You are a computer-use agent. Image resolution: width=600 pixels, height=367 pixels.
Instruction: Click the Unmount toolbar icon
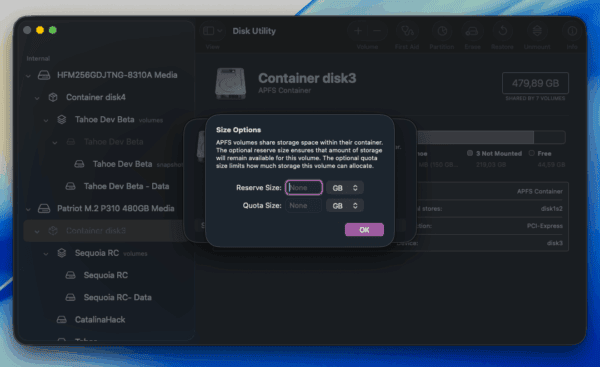537,31
